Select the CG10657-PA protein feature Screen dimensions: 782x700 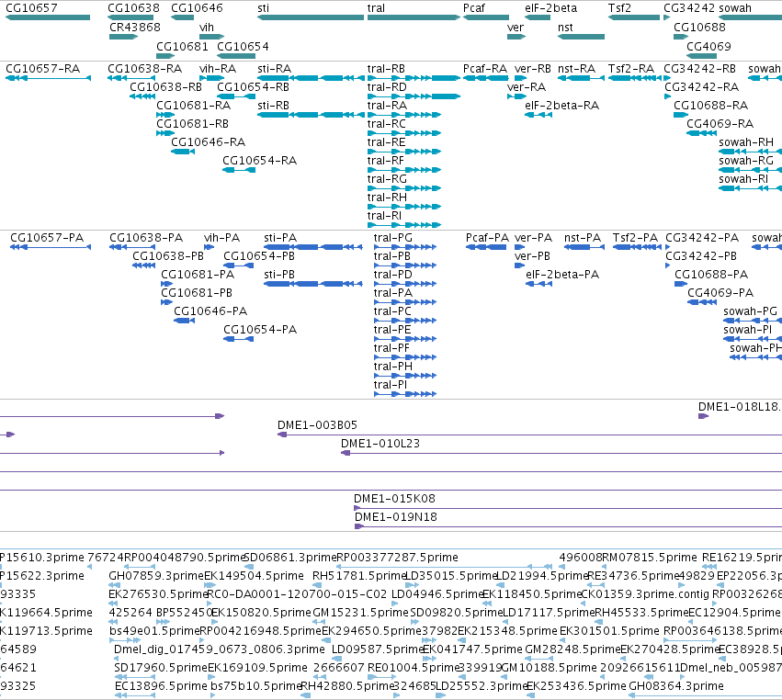51,247
